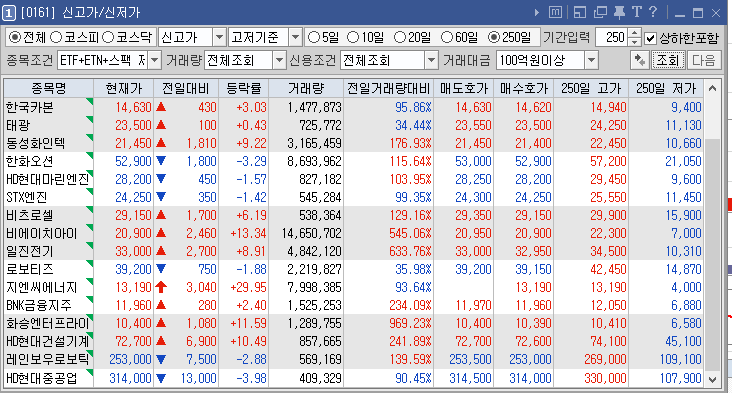Click the window number 1 icon
732x393 pixels.
[9, 13]
